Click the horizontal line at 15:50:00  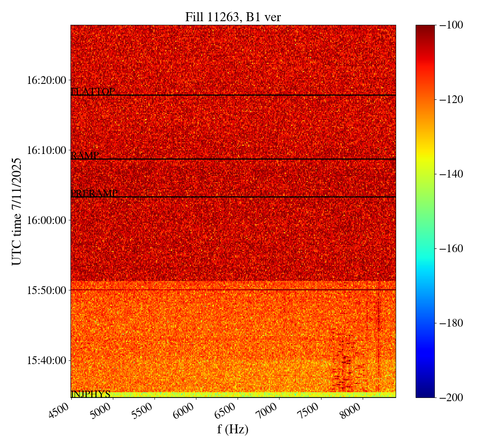click(233, 290)
